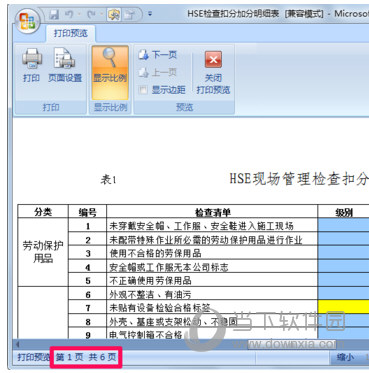Click the 缩小 zoom out button in status bar
Viewport: 369px width, 373px height.
click(x=345, y=357)
